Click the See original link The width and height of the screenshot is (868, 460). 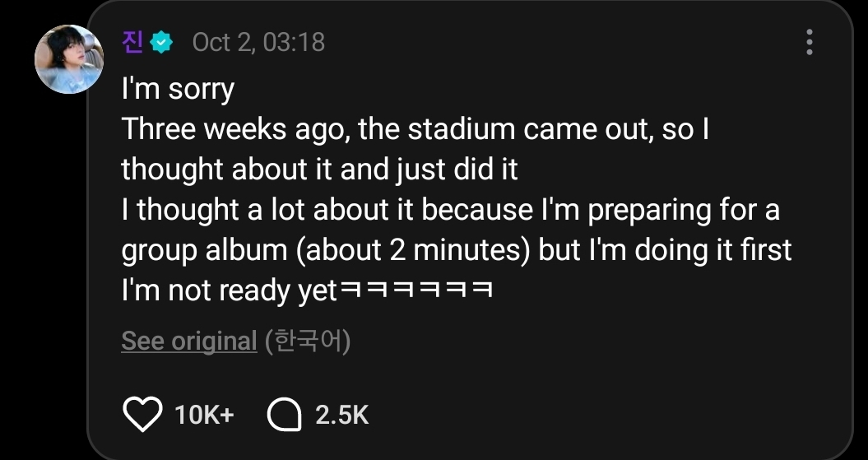[x=189, y=341]
